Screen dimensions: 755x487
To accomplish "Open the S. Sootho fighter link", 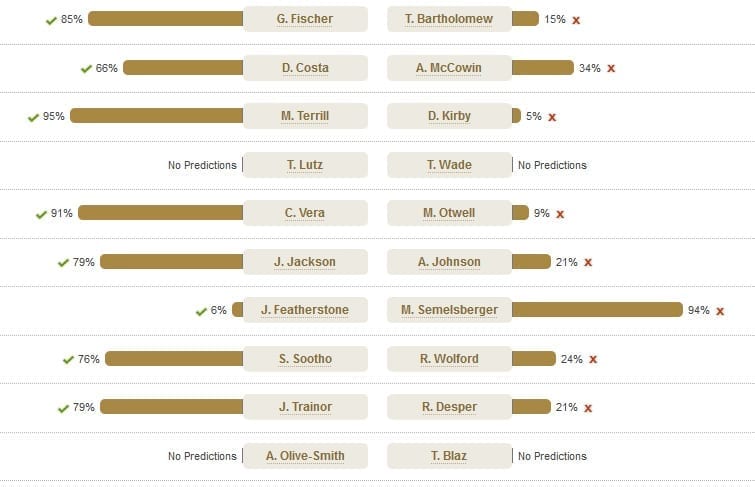I will (x=305, y=358).
